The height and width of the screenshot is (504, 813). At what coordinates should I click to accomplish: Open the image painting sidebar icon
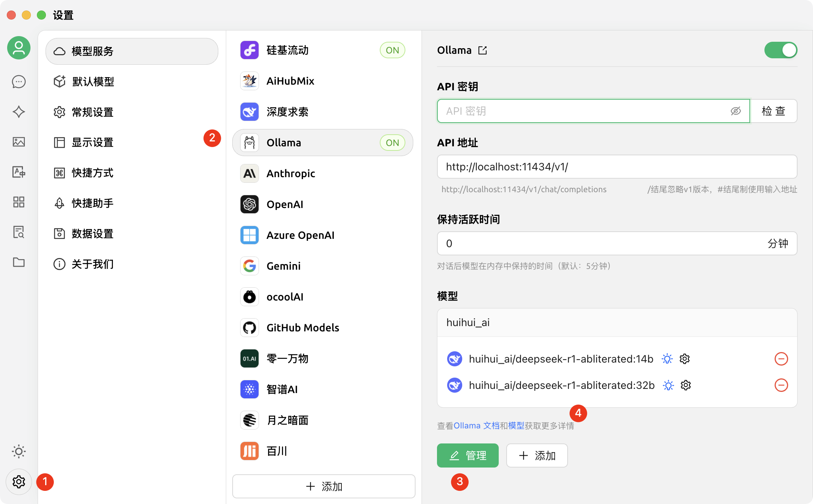coord(19,142)
